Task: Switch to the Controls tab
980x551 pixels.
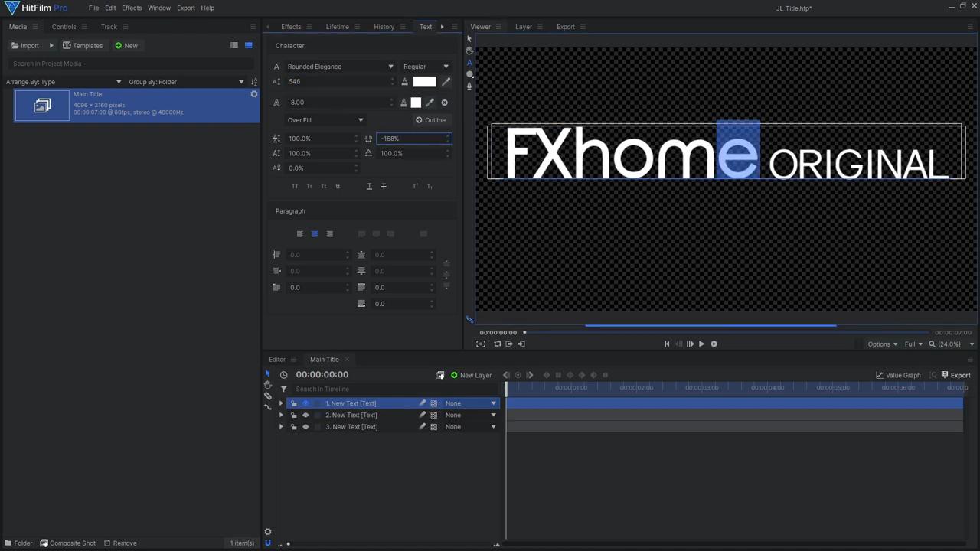Action: click(x=64, y=27)
